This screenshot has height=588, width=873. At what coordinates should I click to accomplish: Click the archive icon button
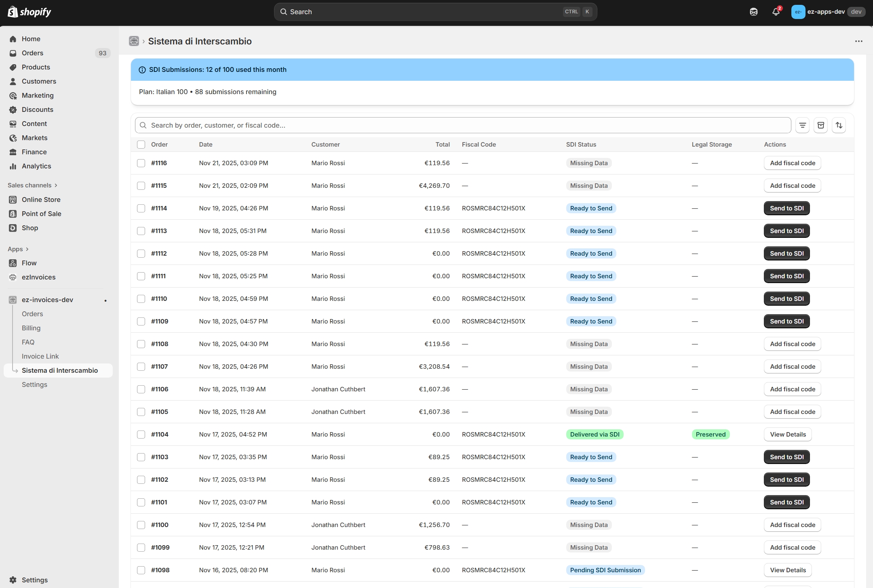click(x=820, y=125)
